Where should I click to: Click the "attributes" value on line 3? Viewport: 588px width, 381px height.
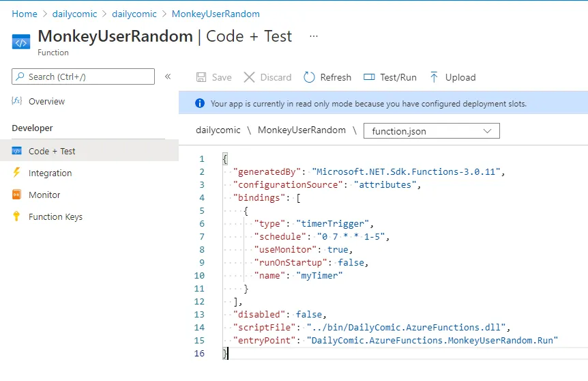(385, 184)
